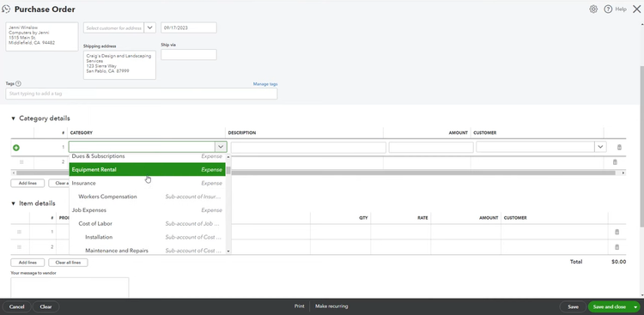The height and width of the screenshot is (315, 644).
Task: Click the Amount field in category line 1
Action: click(x=431, y=147)
